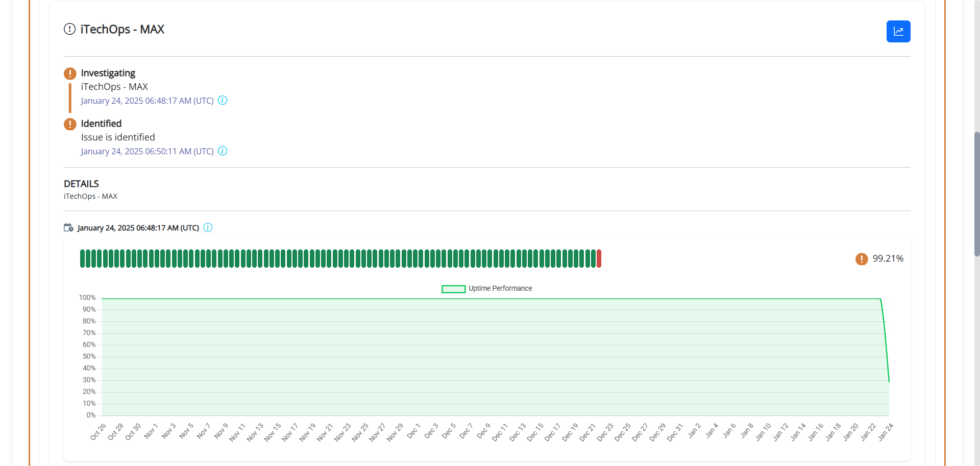
Task: Toggle the Uptime Performance legend entry
Action: (487, 289)
